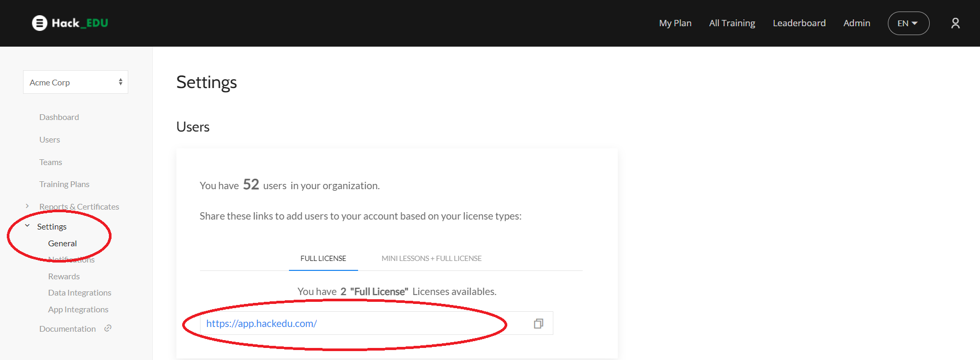Viewport: 980px width, 360px height.
Task: Select Mini Lessons + Full License tab
Action: point(431,258)
